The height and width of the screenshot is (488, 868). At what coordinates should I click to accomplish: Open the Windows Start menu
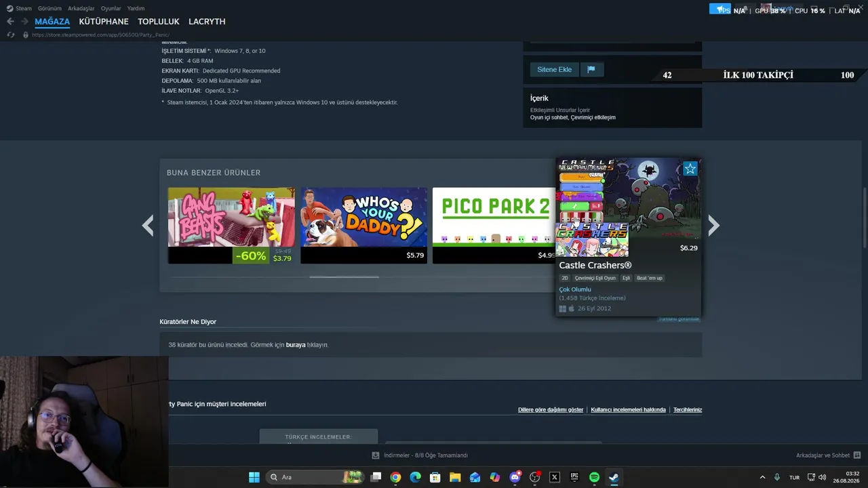(x=254, y=477)
